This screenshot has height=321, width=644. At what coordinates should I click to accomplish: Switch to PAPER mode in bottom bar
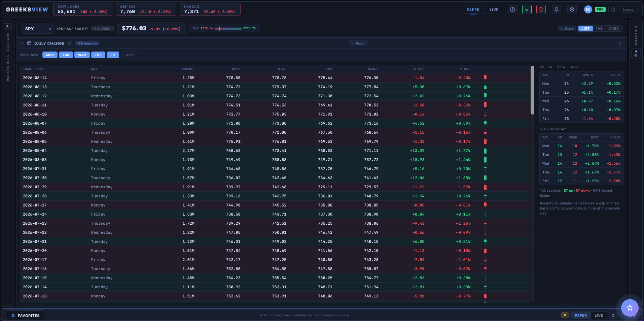[x=581, y=315]
